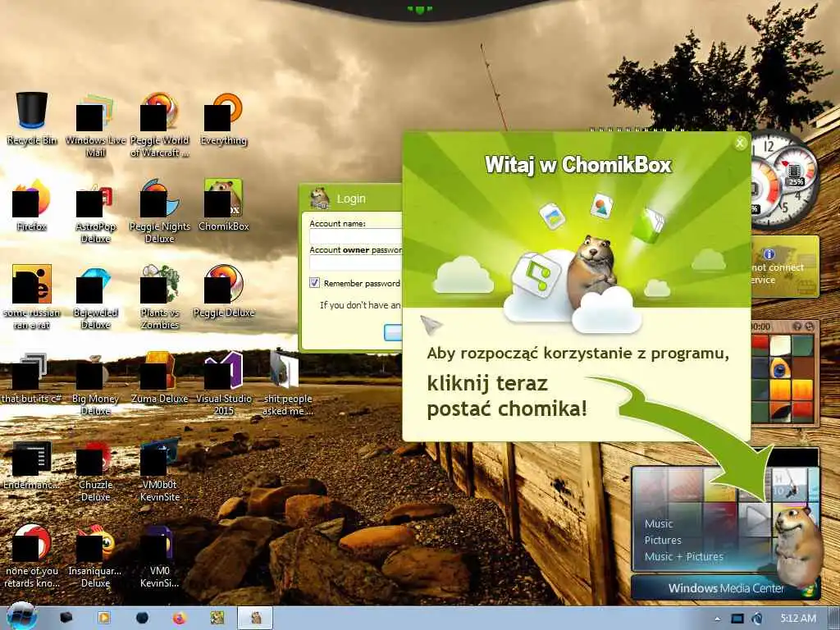Click the tray icon left of the clock
This screenshot has width=840, height=630.
click(757, 619)
